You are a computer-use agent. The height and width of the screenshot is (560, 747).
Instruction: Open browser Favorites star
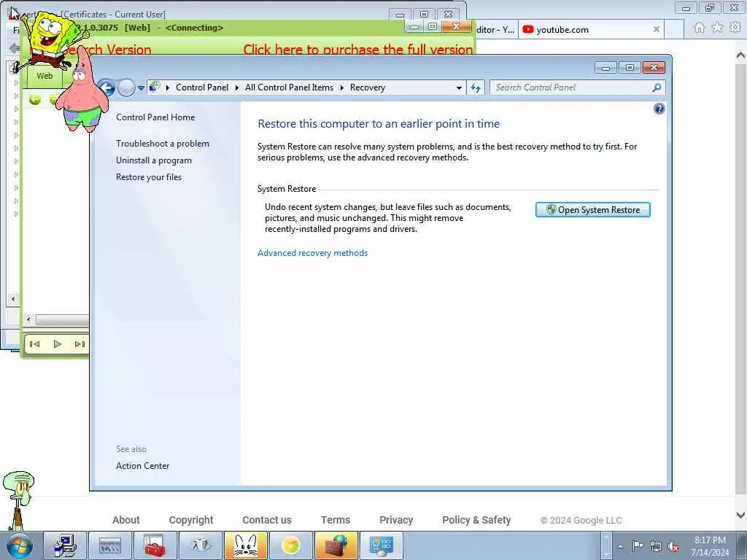point(717,28)
